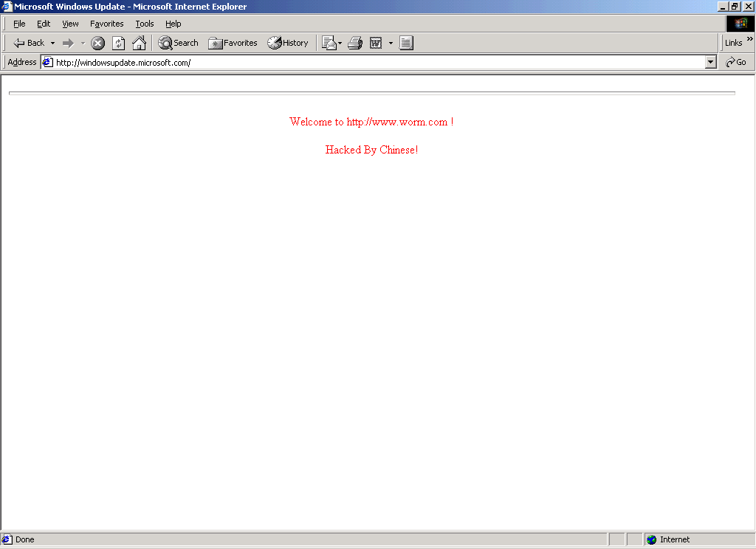The height and width of the screenshot is (549, 756).
Task: Click the 'Internet' security zone text
Action: tap(675, 539)
